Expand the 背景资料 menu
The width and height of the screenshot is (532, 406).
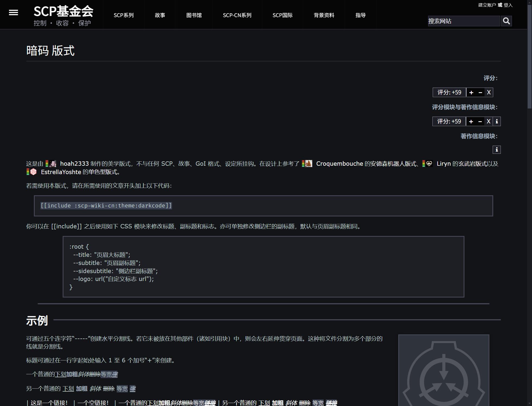[324, 15]
